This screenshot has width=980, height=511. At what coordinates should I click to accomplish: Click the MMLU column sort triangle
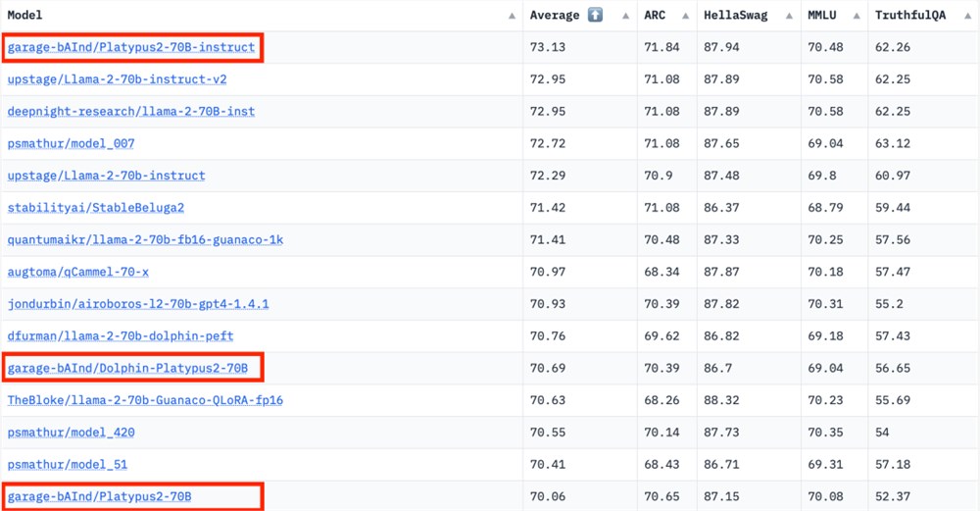(x=857, y=17)
